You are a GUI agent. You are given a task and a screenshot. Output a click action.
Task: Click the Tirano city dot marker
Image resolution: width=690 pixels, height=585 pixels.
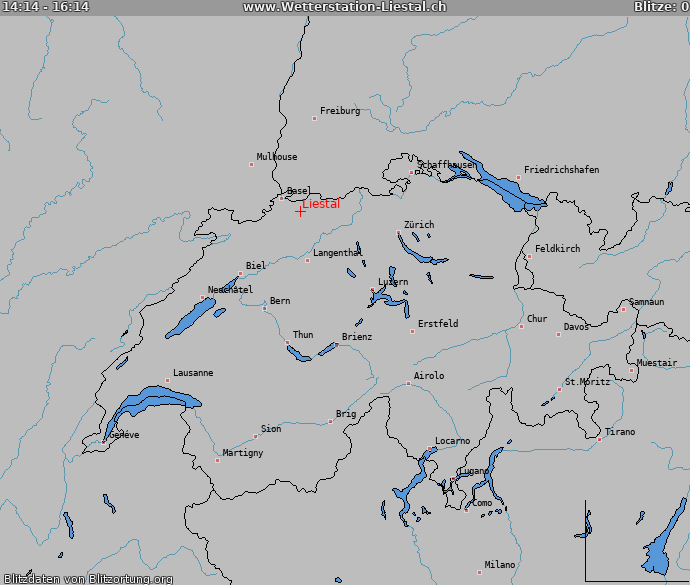tap(599, 440)
